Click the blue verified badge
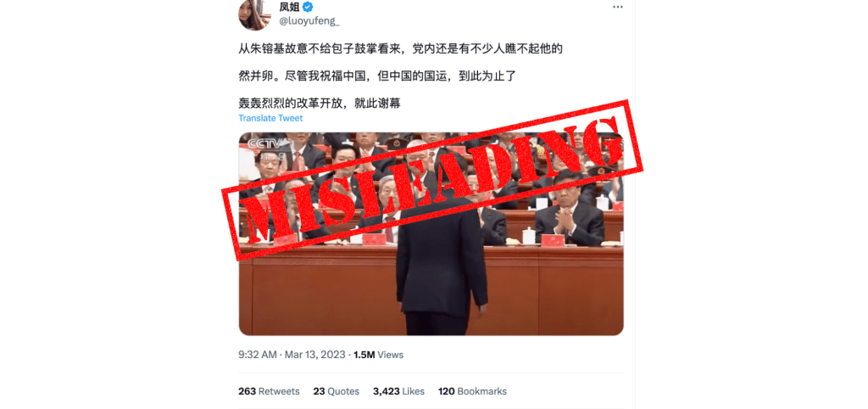The image size is (868, 409). 308,7
